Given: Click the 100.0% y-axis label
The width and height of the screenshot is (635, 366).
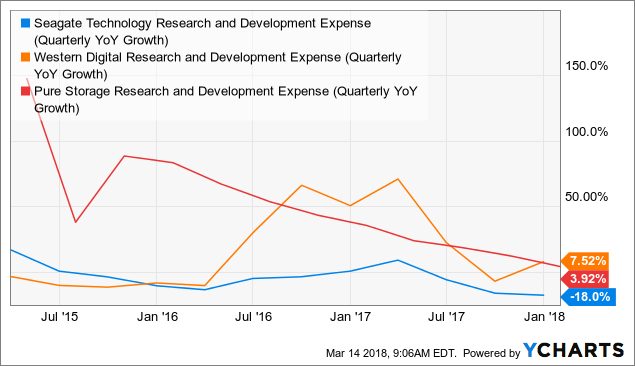Looking at the screenshot, I should pos(586,132).
